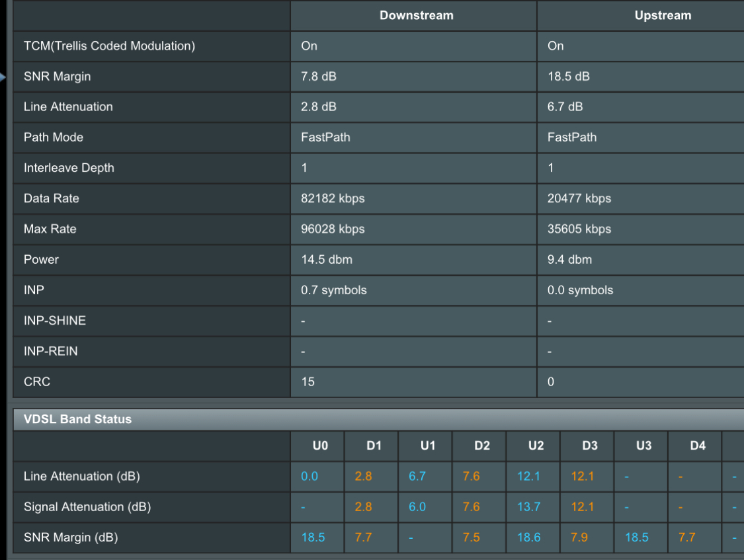
Task: Select the Interleave Depth row label
Action: (69, 168)
